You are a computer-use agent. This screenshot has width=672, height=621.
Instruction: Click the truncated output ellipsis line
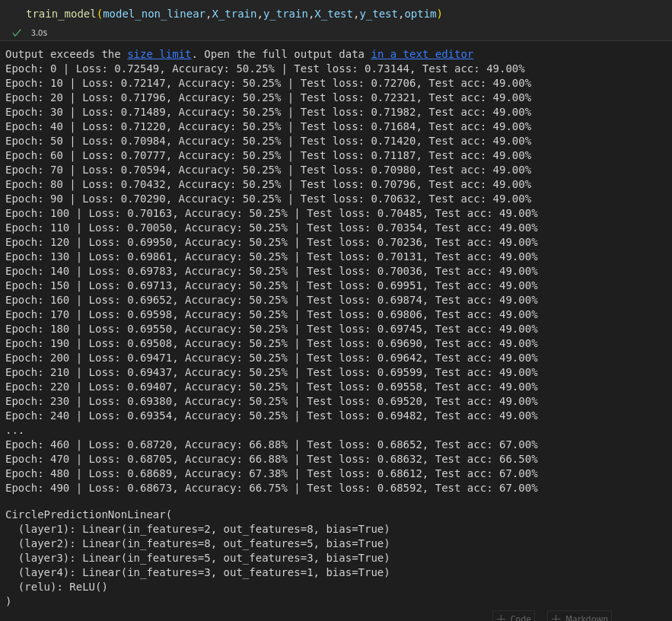pyautogui.click(x=14, y=430)
